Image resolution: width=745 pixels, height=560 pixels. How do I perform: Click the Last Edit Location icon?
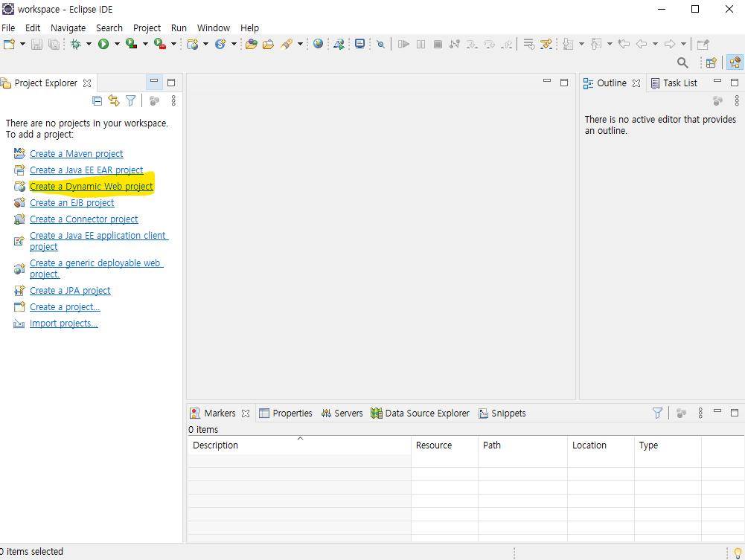pyautogui.click(x=624, y=44)
